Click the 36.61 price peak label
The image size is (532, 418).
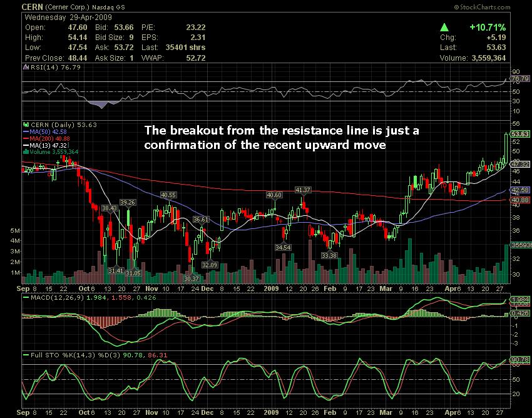pyautogui.click(x=201, y=219)
